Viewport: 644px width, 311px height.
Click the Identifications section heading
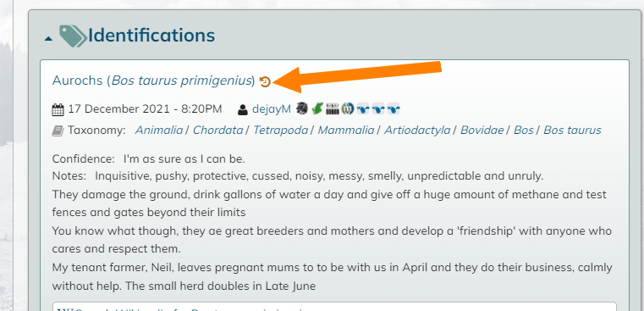151,36
